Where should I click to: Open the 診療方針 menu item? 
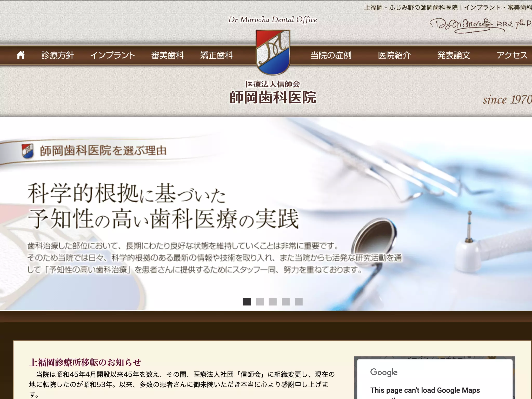click(x=58, y=55)
